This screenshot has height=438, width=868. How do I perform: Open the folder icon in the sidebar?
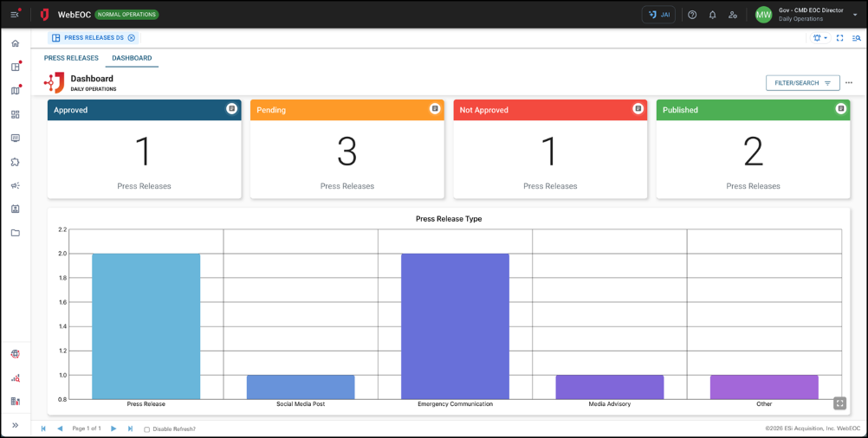coord(15,233)
